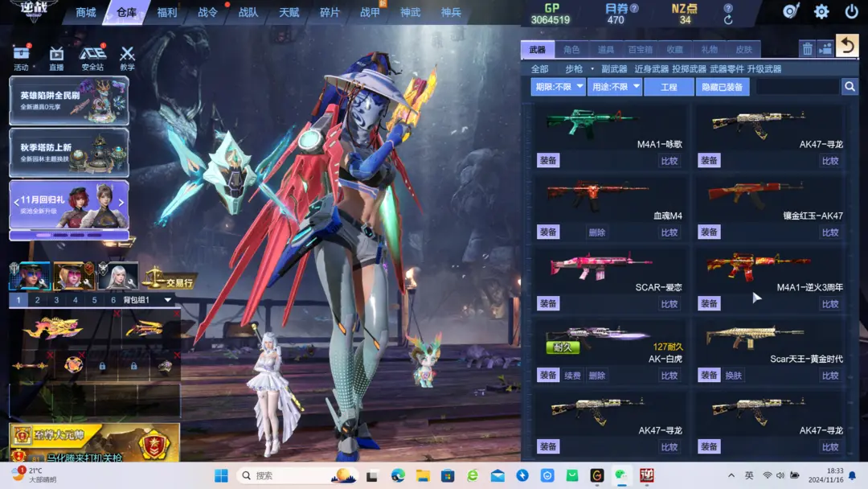This screenshot has width=868, height=489.
Task: Open the target icon near settings gear
Action: [x=791, y=11]
